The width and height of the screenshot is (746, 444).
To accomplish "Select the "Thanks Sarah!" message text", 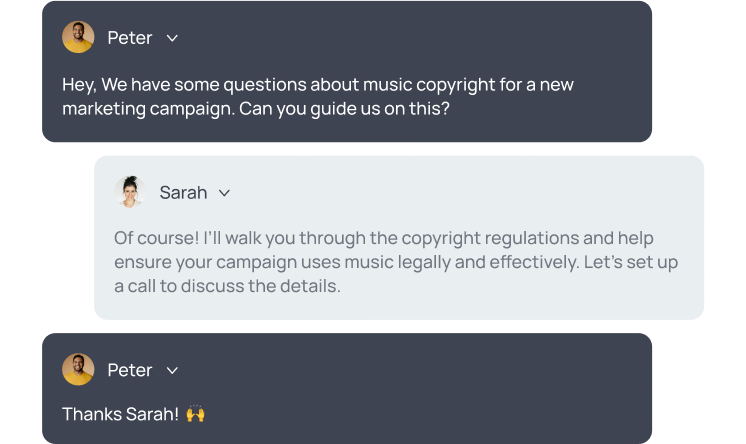I will click(120, 414).
